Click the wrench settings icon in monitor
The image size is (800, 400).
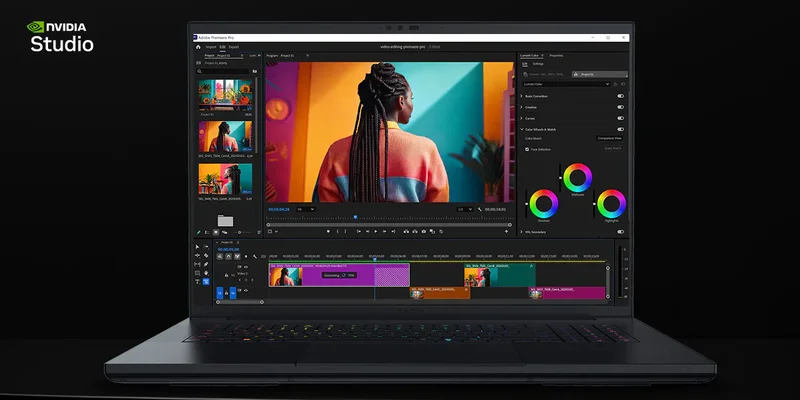click(x=481, y=209)
